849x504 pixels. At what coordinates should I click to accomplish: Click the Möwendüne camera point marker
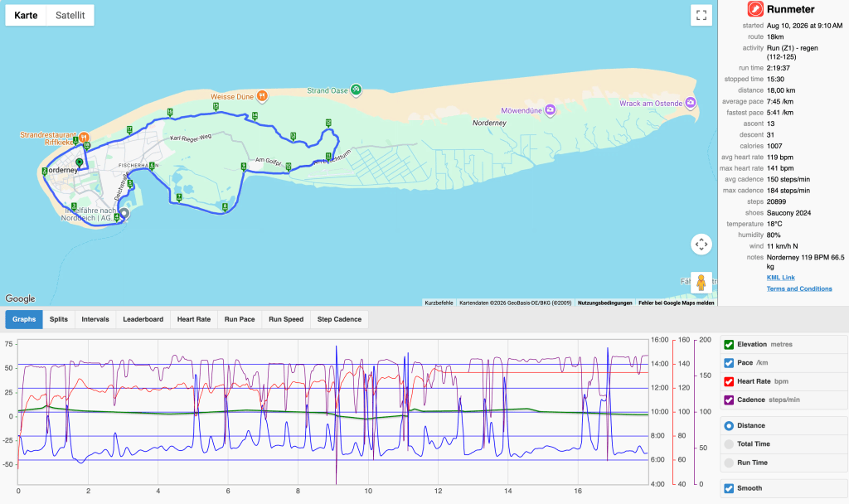point(551,110)
